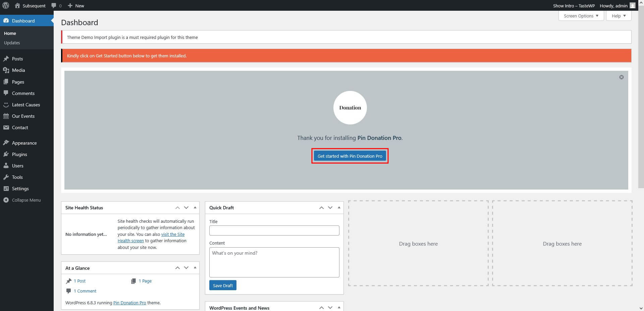Click the Tools wrench icon

coord(6,177)
